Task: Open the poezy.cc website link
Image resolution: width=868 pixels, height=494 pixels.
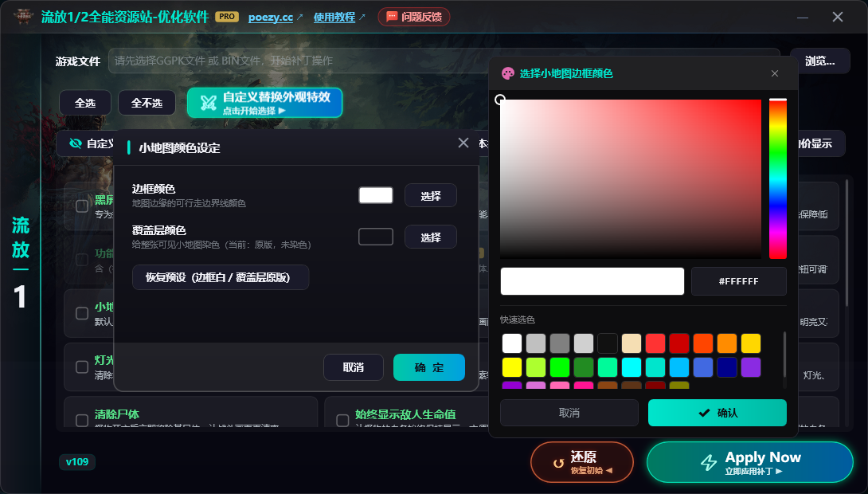Action: pyautogui.click(x=271, y=18)
